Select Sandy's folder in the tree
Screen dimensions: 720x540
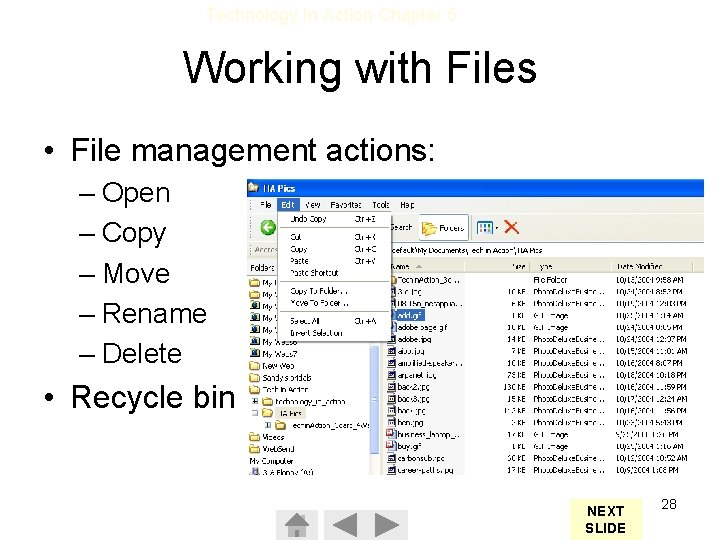point(287,377)
